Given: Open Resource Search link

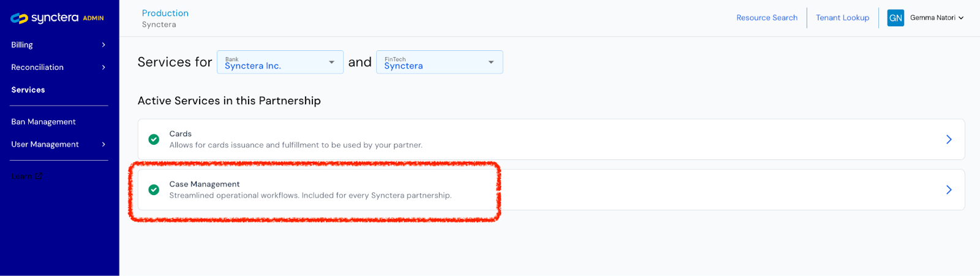Looking at the screenshot, I should point(767,18).
